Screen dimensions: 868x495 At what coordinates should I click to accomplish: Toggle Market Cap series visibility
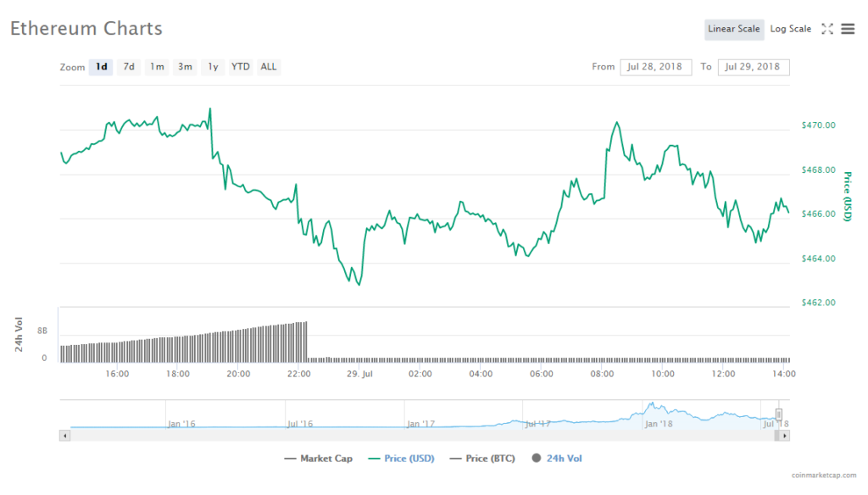point(318,459)
